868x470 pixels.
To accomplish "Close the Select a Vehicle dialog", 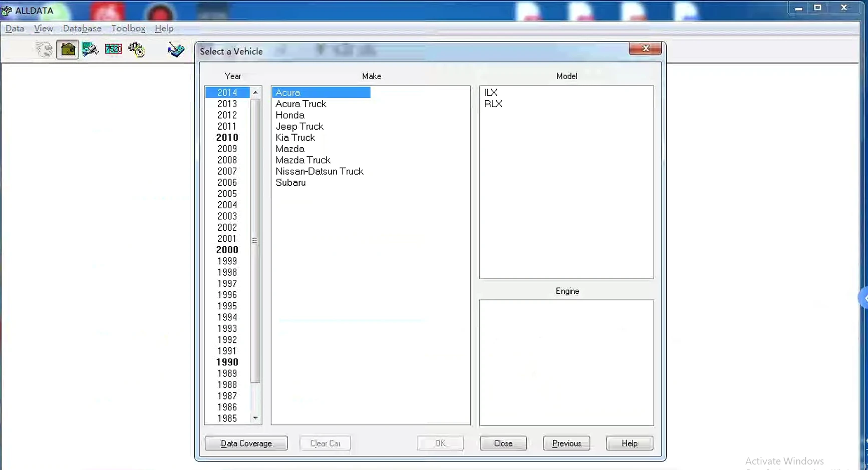I will (645, 49).
